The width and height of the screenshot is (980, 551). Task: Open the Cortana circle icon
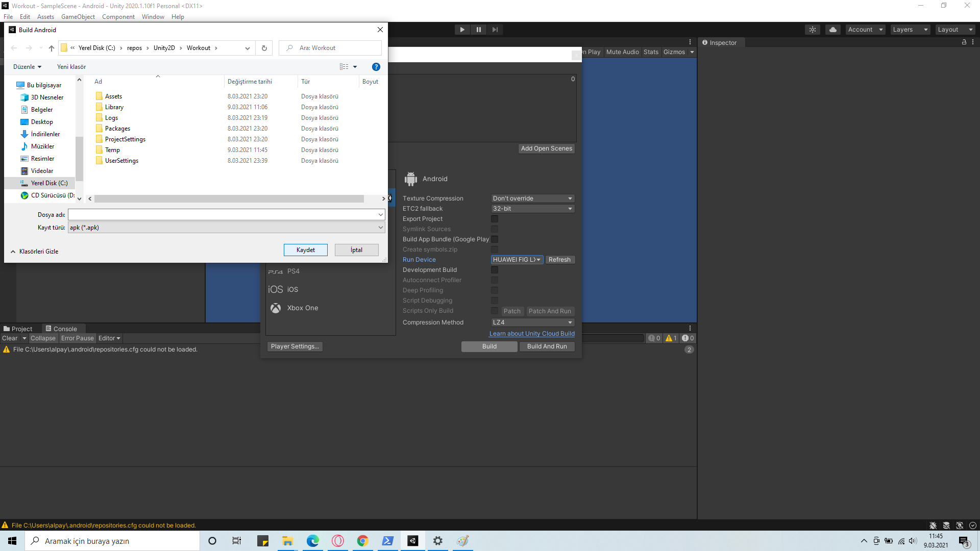tap(212, 541)
